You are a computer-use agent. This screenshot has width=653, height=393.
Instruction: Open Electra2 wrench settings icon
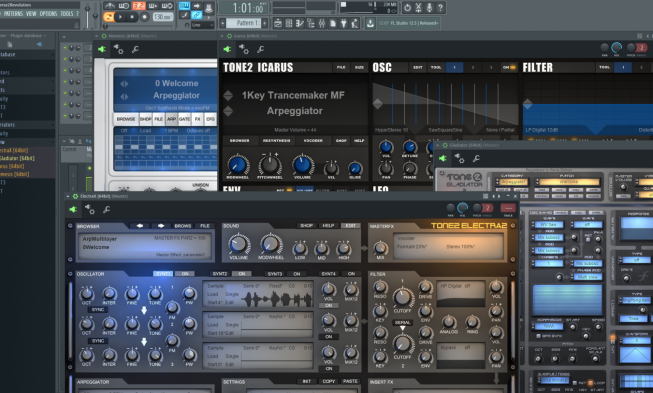[x=107, y=209]
